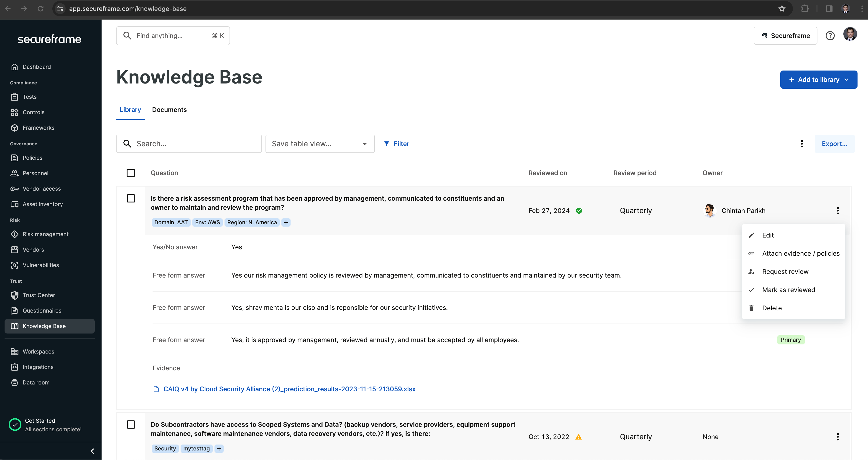Navigate to Policies
Image resolution: width=868 pixels, height=460 pixels.
point(32,158)
